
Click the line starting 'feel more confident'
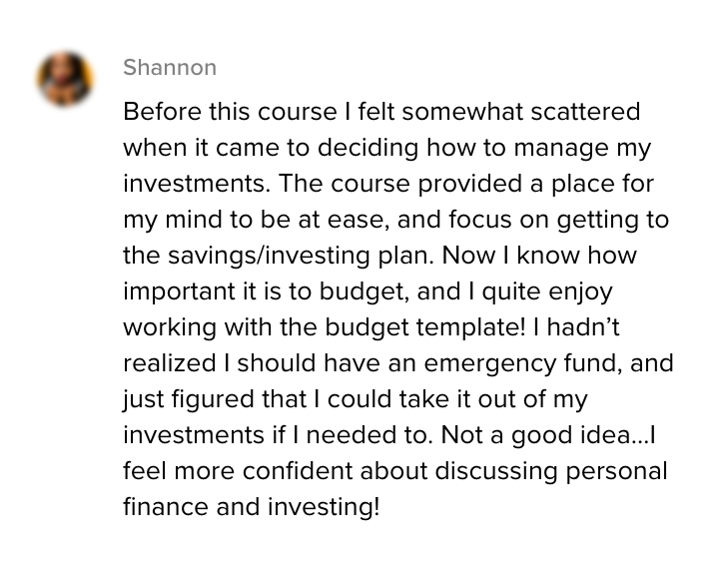coord(395,471)
